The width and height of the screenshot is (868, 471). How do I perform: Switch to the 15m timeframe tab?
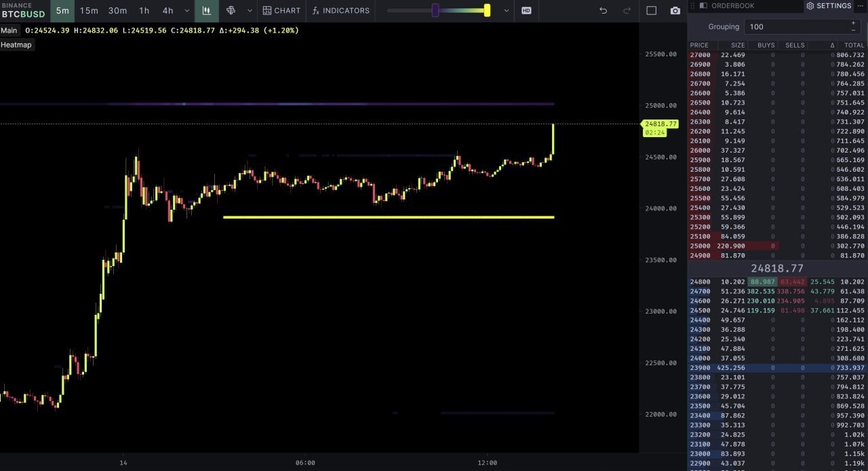(89, 10)
